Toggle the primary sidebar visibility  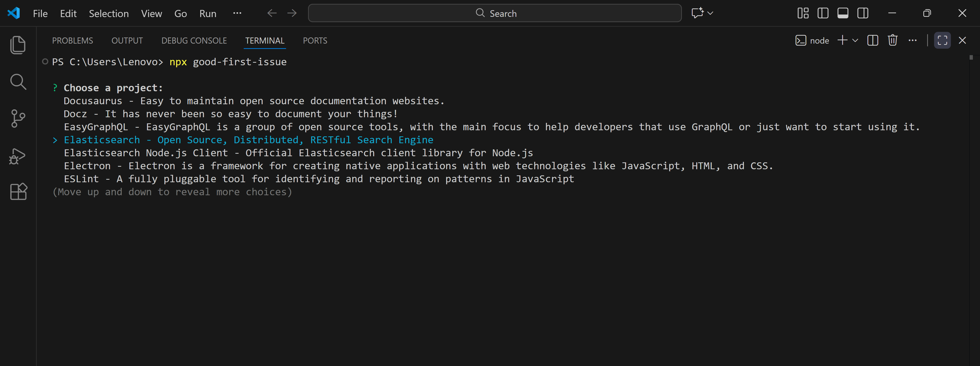(823, 13)
